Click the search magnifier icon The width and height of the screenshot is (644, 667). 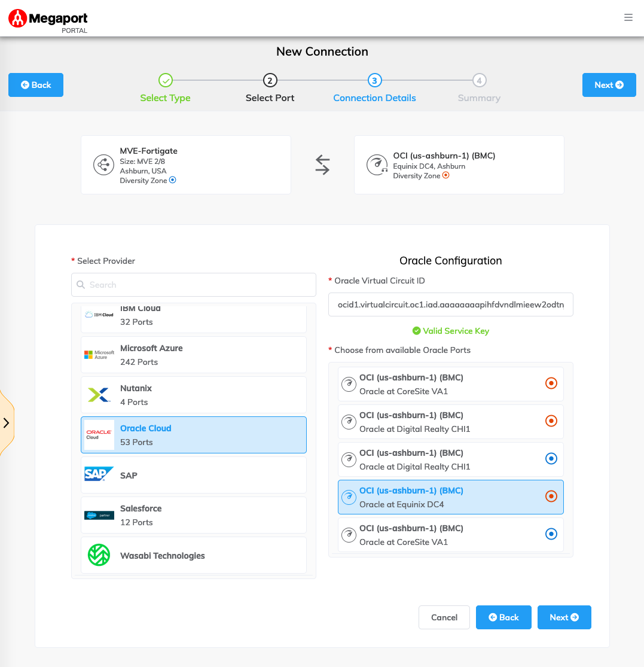[81, 285]
